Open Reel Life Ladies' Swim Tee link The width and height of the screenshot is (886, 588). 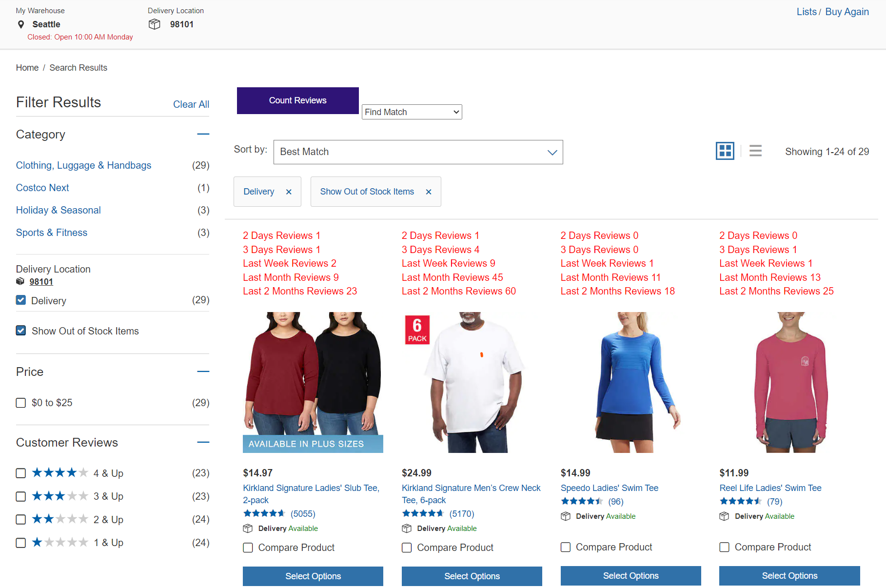pos(770,488)
